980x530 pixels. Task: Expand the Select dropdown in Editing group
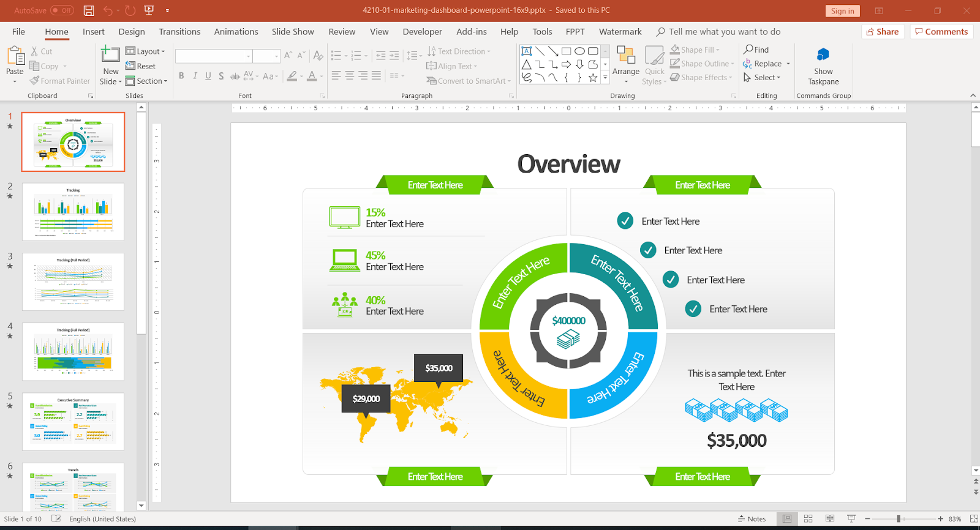tap(762, 78)
